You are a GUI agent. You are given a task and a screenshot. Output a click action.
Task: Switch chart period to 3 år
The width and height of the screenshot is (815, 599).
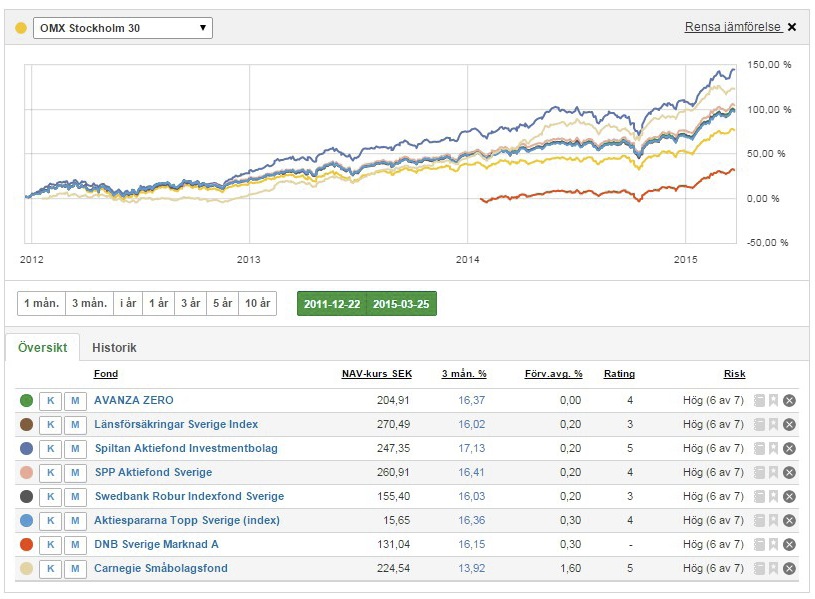189,304
